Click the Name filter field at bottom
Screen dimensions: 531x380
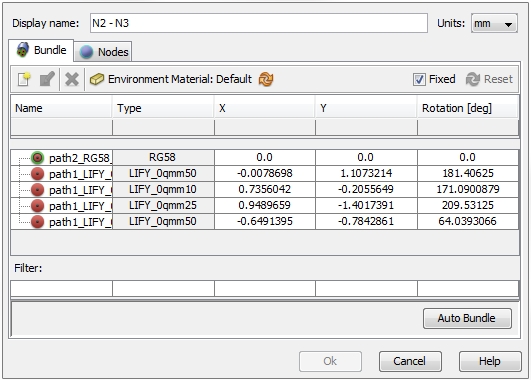62,289
